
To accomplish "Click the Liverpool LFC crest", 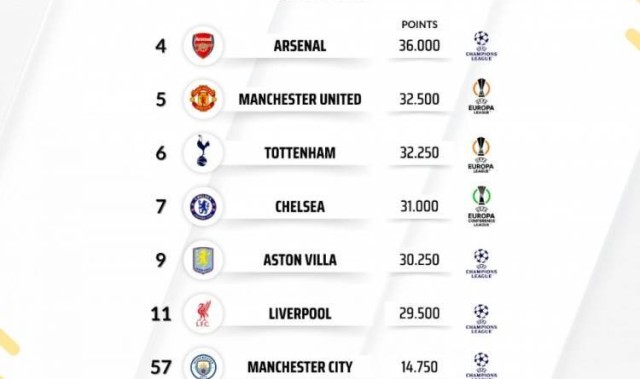I will (203, 313).
